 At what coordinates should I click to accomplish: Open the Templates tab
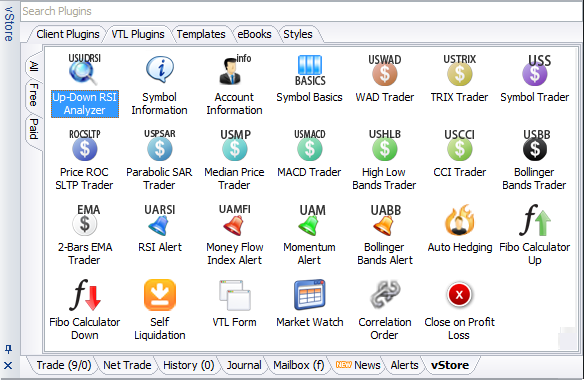click(201, 34)
